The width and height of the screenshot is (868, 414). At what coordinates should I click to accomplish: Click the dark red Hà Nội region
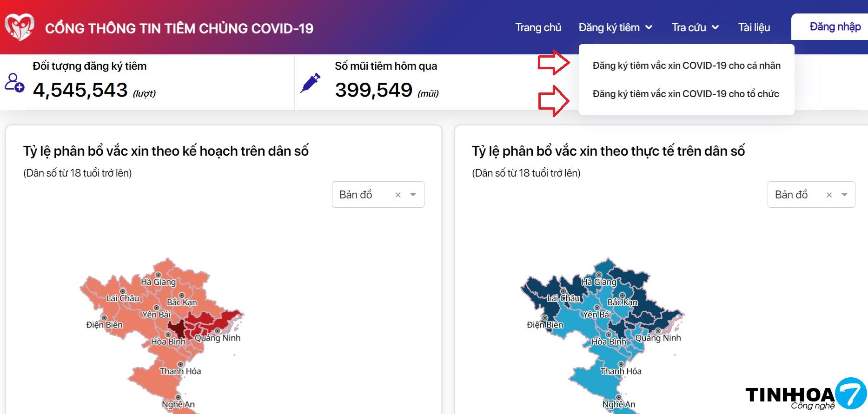click(x=176, y=329)
